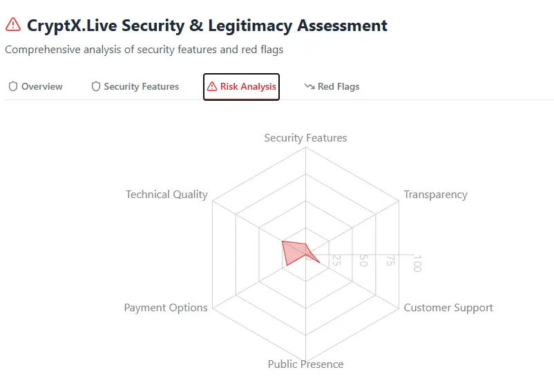Click the shield icon on the Security Features tab

(x=96, y=87)
